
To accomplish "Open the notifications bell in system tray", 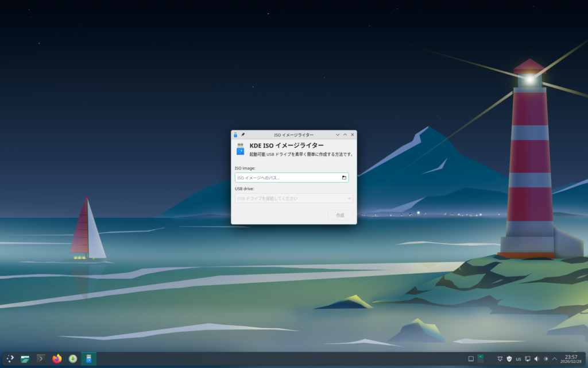I will point(500,359).
